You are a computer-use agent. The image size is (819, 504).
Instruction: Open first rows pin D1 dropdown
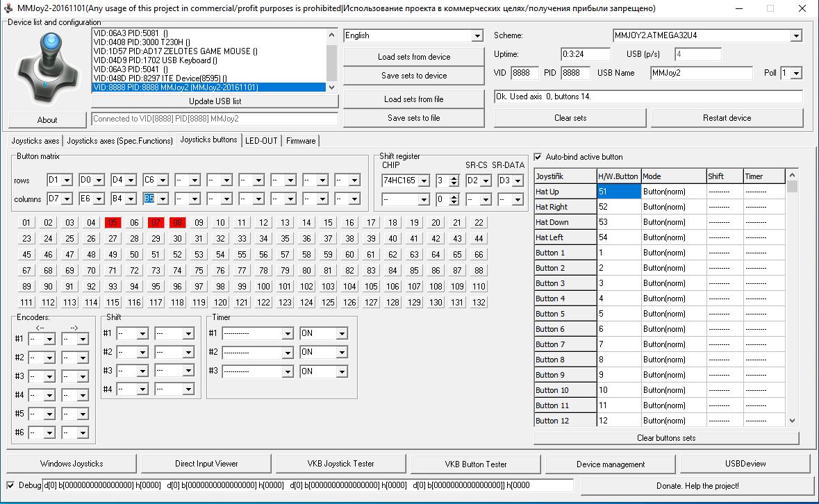[x=66, y=180]
